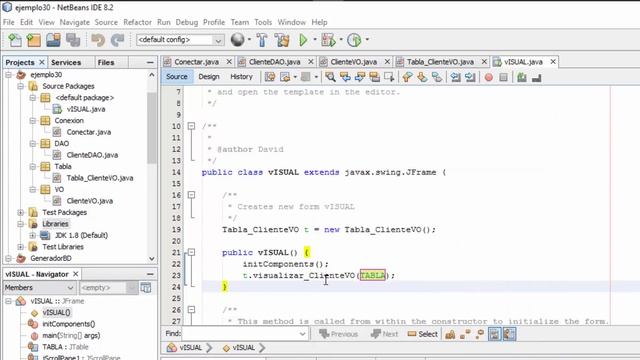Open the default config dropdown
This screenshot has height=360, width=640.
(218, 40)
